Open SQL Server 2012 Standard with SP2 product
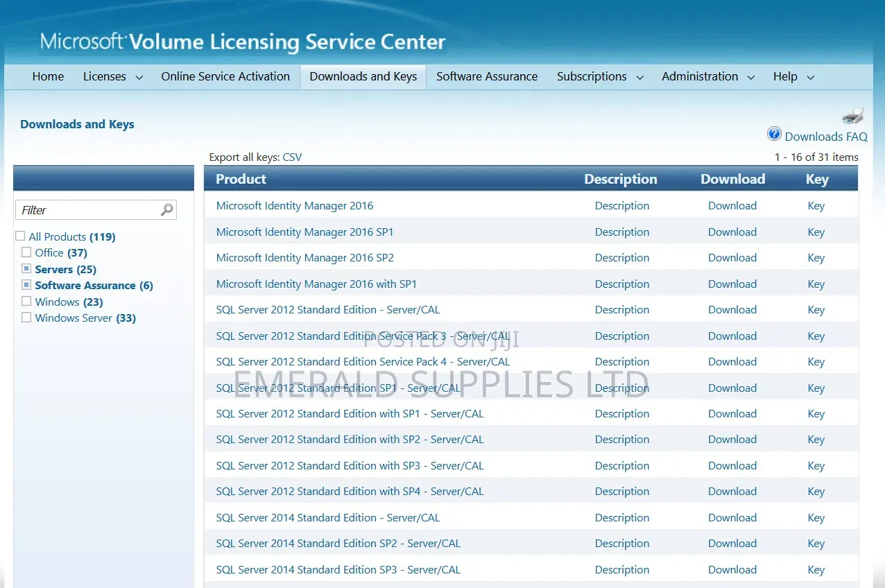The image size is (885, 588). (x=350, y=439)
